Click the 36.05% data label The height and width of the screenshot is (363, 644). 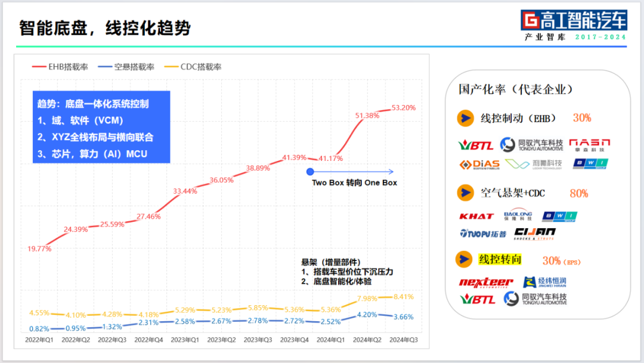(x=221, y=180)
